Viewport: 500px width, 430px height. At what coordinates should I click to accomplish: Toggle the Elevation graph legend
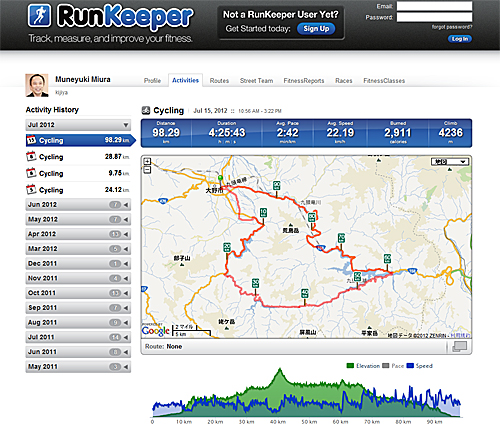(363, 366)
